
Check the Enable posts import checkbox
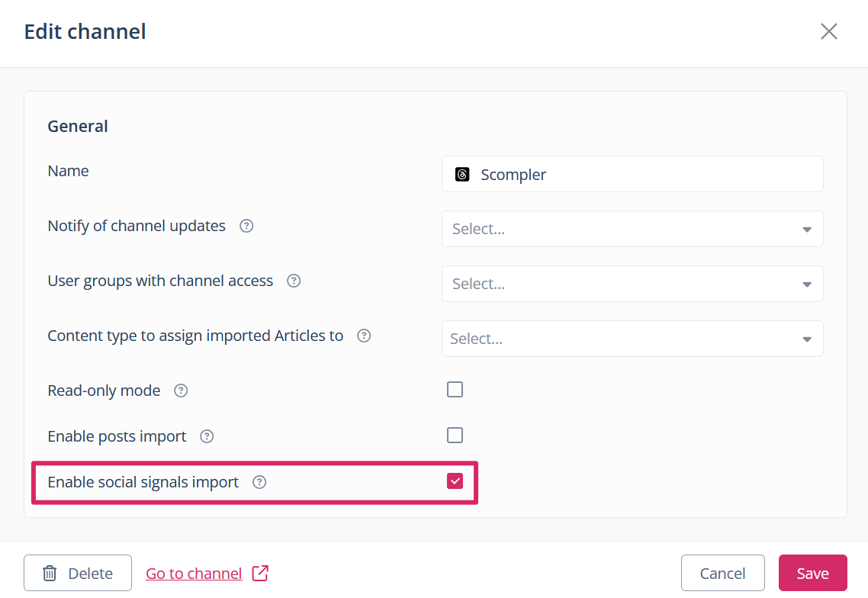(x=455, y=436)
